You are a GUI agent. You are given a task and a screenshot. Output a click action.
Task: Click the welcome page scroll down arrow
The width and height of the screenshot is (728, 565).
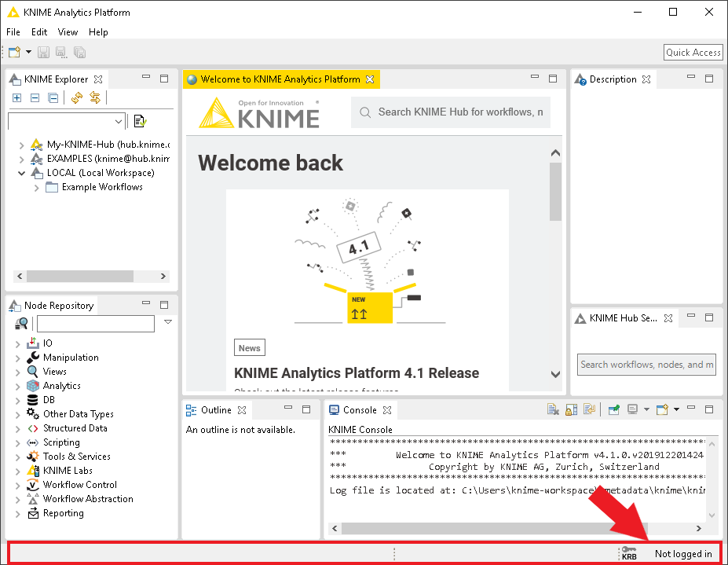pyautogui.click(x=555, y=374)
